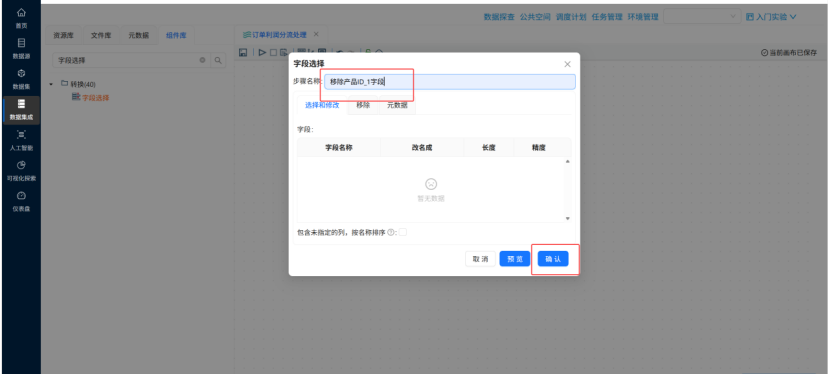Click the 字段名称 column header
Screen dimensions: 830x374
pyautogui.click(x=339, y=148)
